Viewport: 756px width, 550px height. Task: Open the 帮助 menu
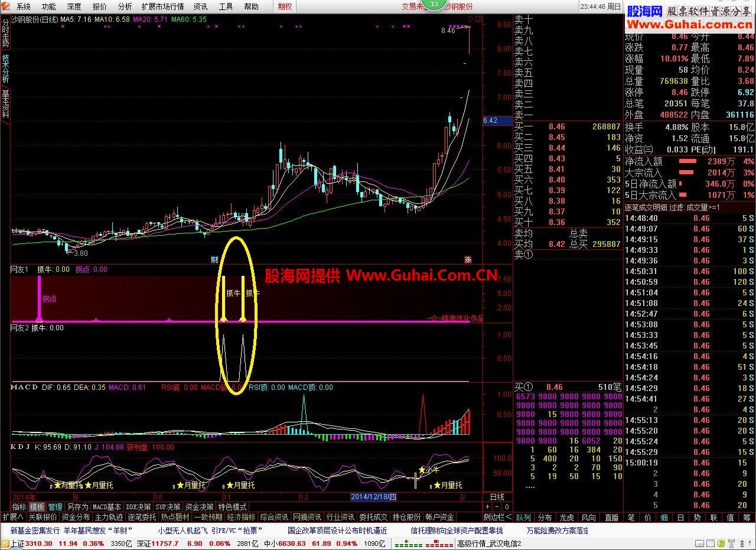tap(252, 6)
